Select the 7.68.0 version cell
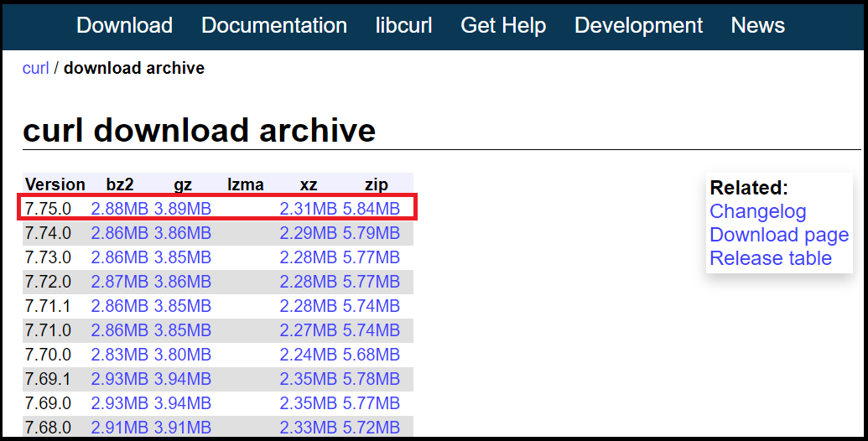 click(48, 428)
